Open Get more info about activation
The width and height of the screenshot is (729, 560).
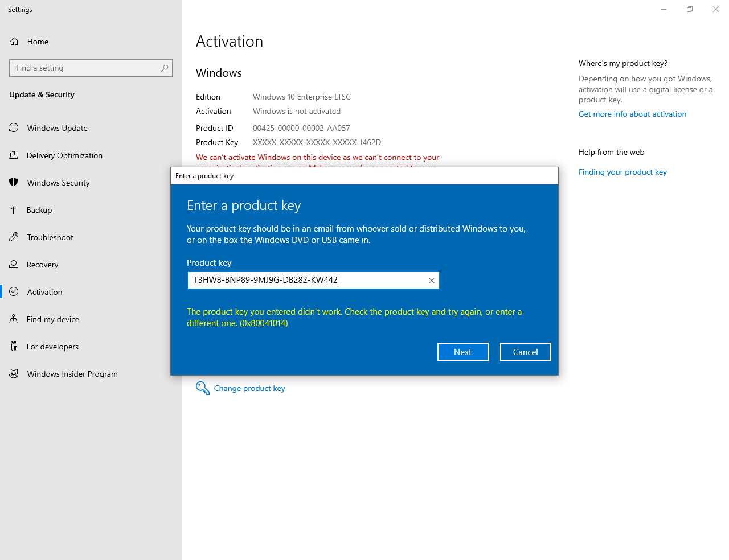click(x=632, y=114)
